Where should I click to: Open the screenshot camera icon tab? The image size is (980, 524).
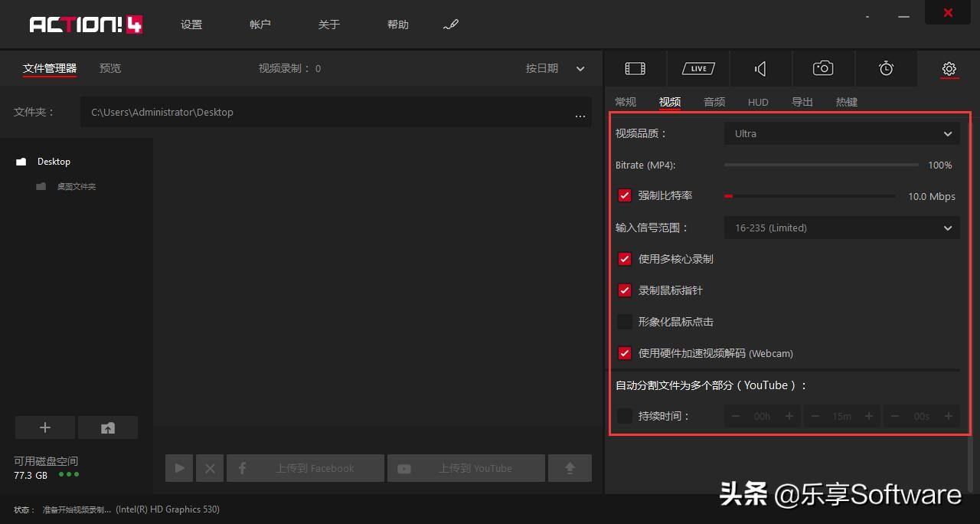click(823, 68)
